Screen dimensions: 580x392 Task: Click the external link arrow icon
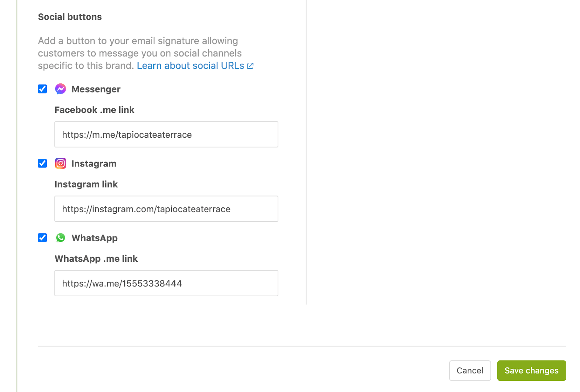(250, 66)
